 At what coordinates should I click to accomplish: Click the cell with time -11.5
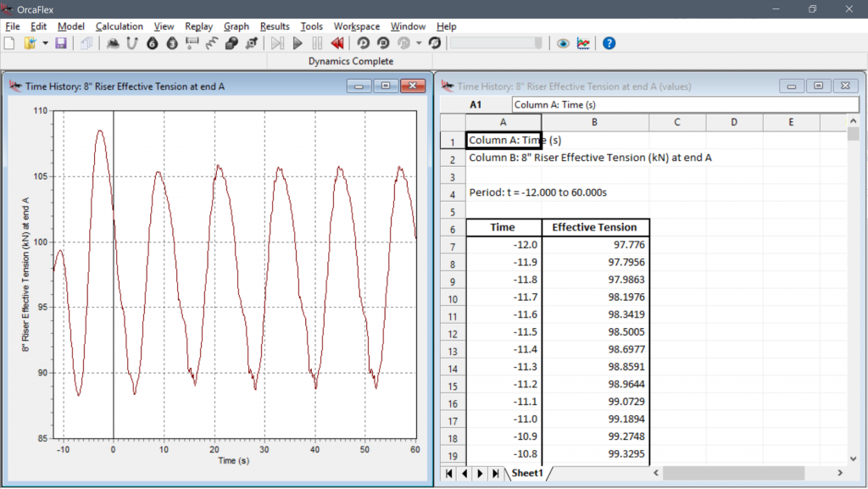coord(504,332)
